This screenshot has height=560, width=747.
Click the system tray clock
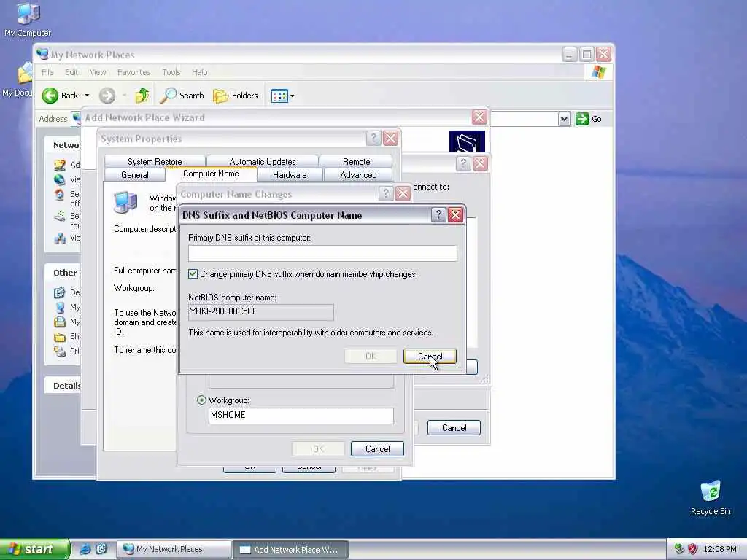click(x=720, y=550)
